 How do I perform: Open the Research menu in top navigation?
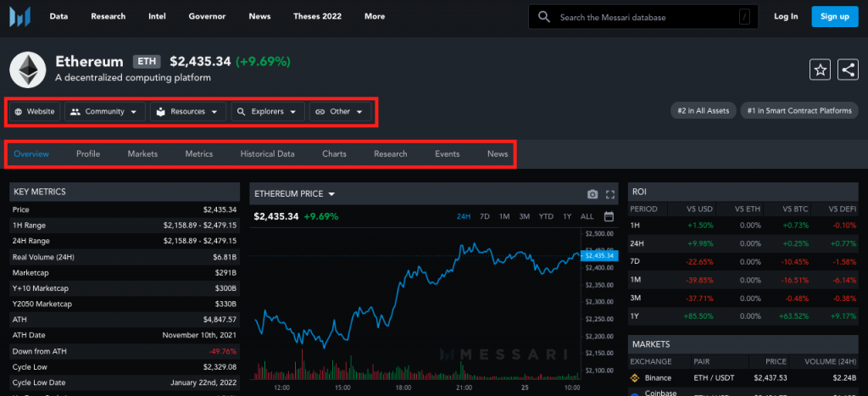(x=108, y=16)
